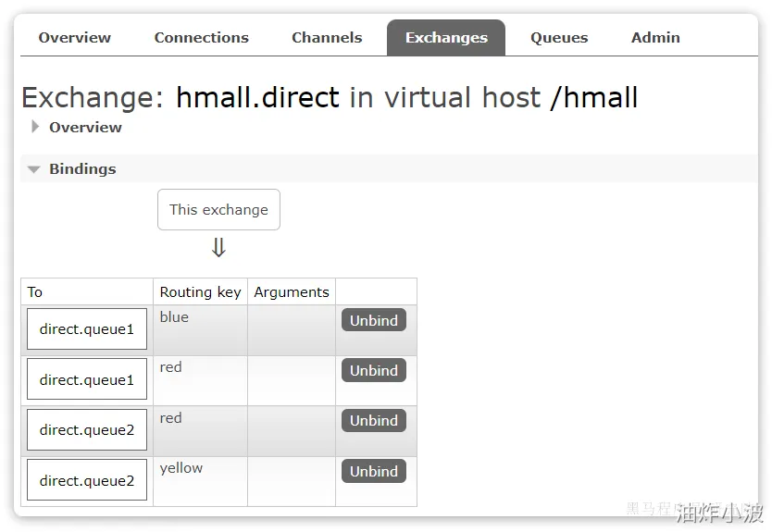Expand the Overview section triangle
This screenshot has width=772, height=532.
pos(35,127)
